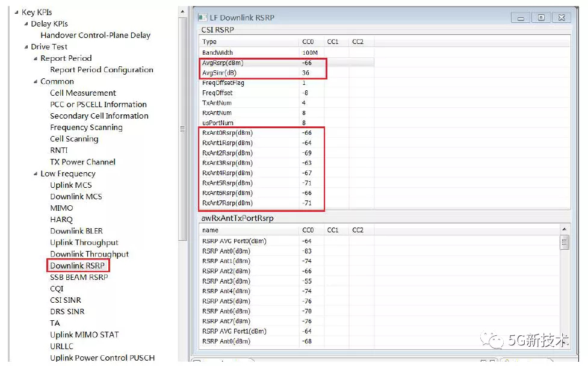Open Uplink Throughput

click(84, 243)
